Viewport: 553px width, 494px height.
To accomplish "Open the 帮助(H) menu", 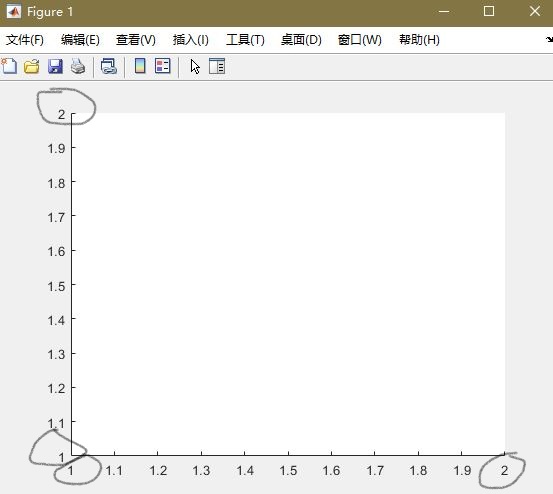I will point(419,40).
